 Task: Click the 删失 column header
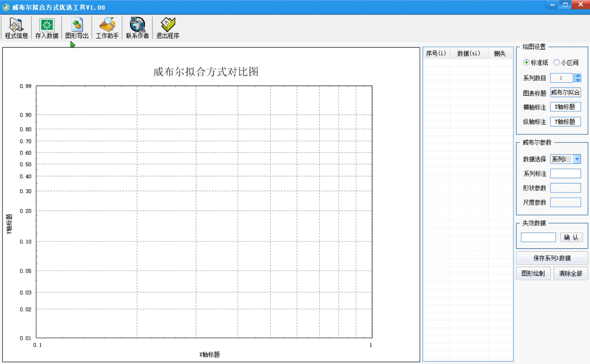tap(499, 53)
